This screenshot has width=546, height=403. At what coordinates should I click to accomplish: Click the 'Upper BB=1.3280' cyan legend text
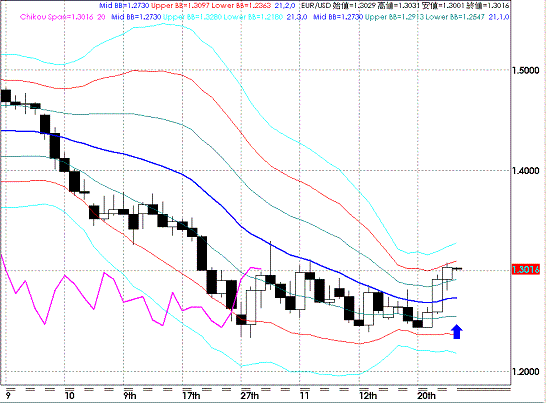pyautogui.click(x=192, y=17)
